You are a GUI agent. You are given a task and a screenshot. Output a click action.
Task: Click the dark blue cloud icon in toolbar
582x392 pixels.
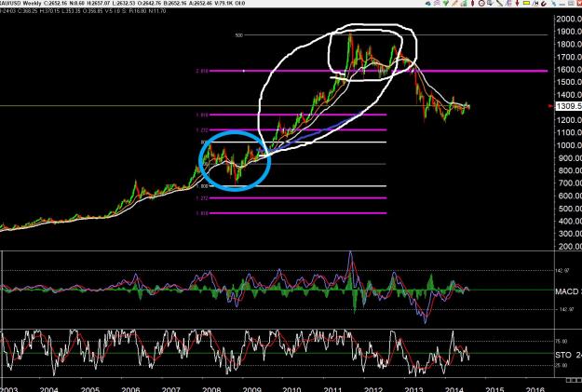pos(428,4)
